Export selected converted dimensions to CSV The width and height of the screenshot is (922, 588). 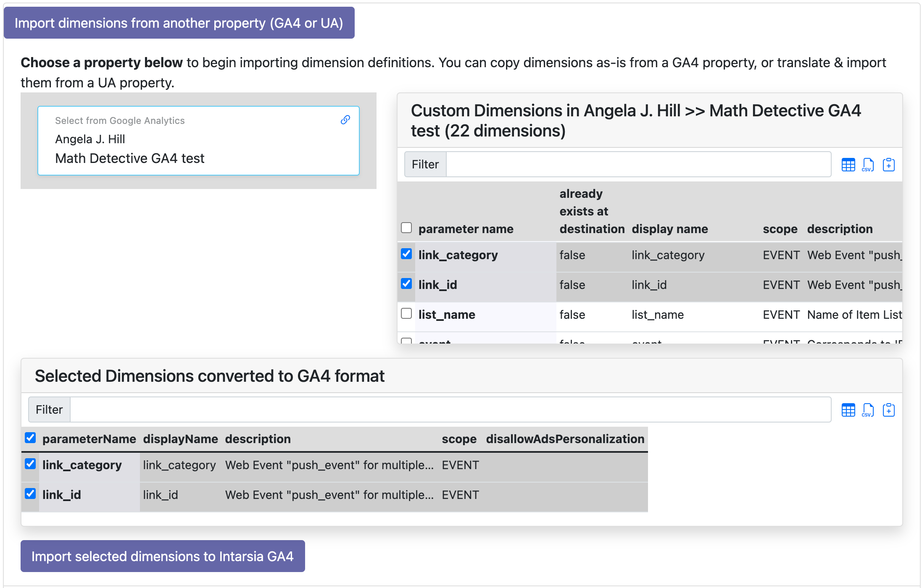(867, 409)
